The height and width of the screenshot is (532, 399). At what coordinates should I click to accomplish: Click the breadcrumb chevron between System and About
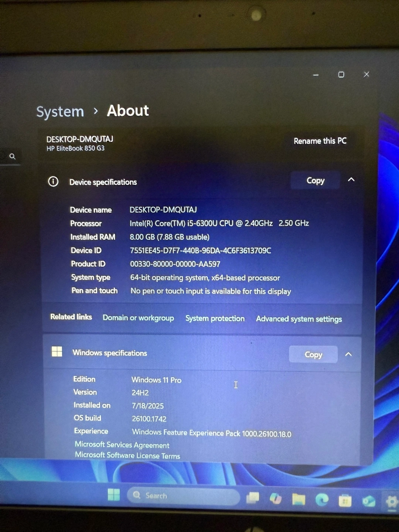pyautogui.click(x=96, y=111)
